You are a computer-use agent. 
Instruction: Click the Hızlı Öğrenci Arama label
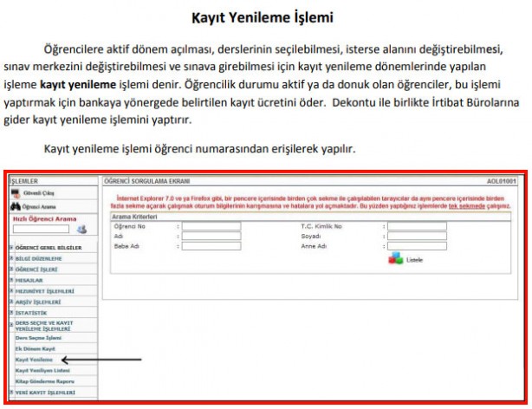click(x=44, y=219)
